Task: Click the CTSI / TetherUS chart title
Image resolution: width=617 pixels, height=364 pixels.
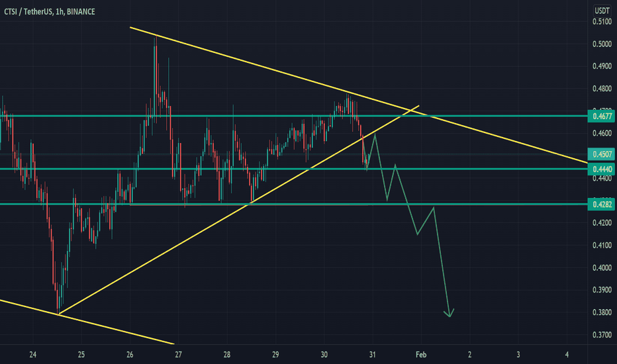Action: point(50,12)
